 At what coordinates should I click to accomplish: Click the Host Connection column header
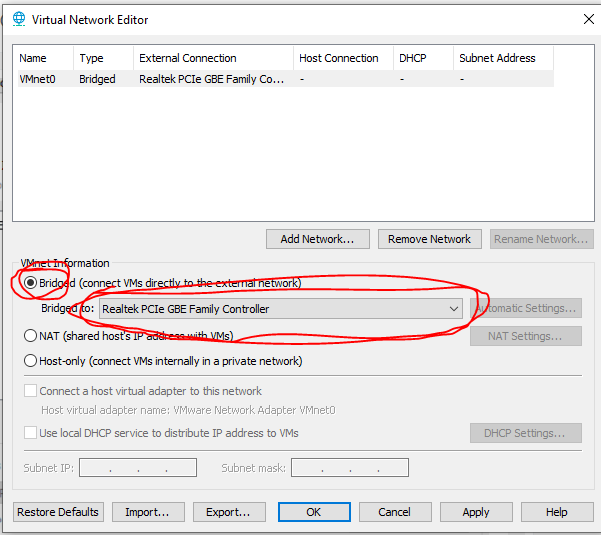343,58
